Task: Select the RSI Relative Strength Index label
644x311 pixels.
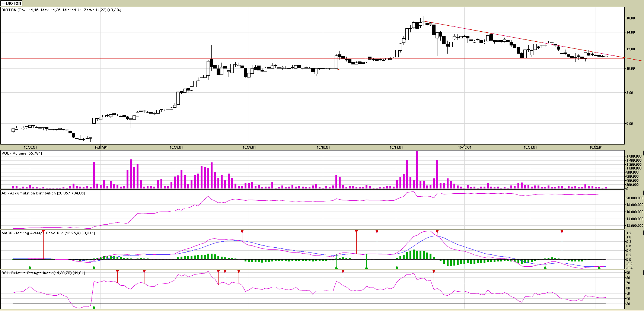Action: click(x=43, y=273)
